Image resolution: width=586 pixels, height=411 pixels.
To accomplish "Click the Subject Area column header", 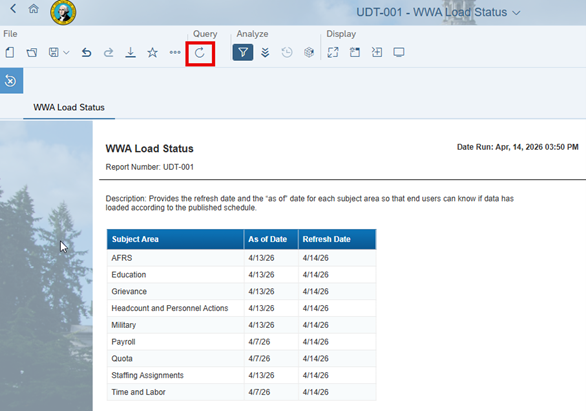I will (x=175, y=239).
